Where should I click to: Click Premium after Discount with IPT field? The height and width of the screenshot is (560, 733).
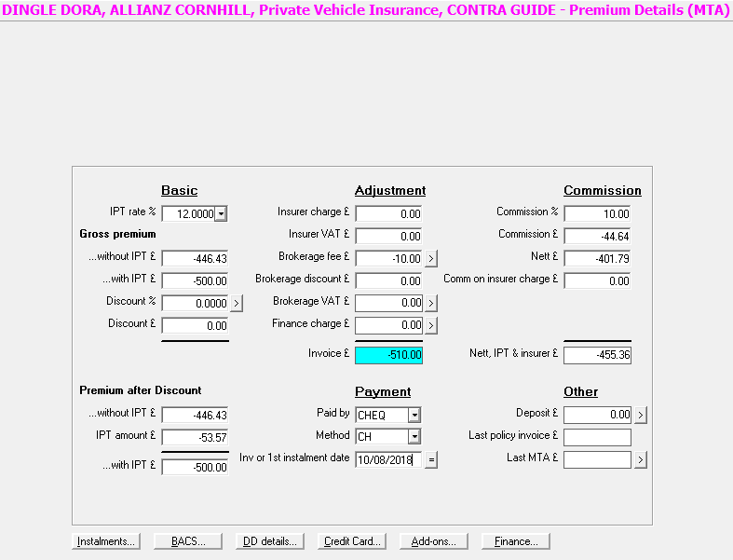point(195,467)
